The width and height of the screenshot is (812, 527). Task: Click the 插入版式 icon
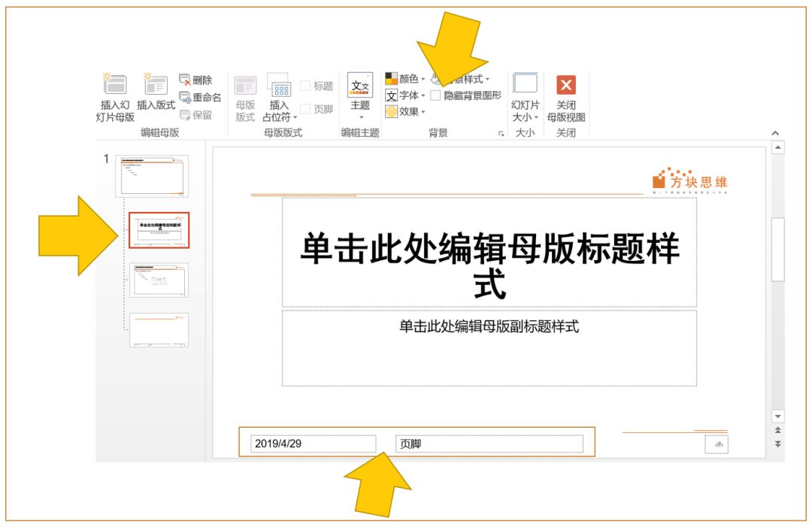pyautogui.click(x=156, y=86)
